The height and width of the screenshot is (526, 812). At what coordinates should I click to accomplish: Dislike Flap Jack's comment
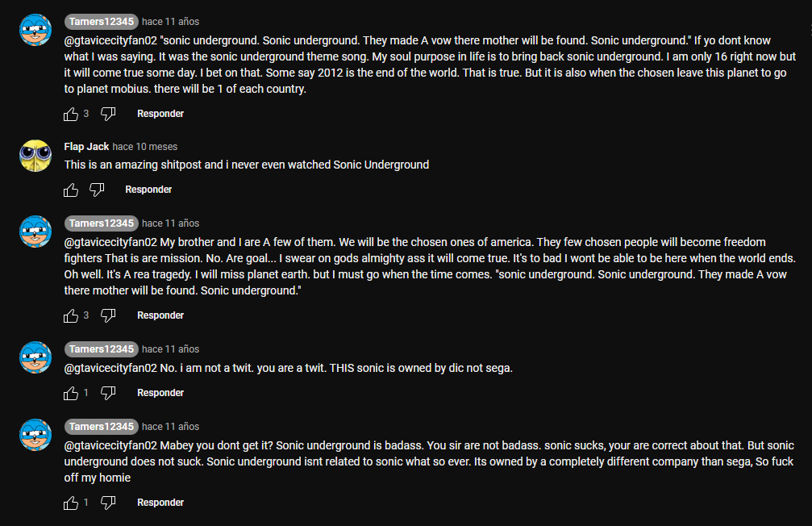pyautogui.click(x=96, y=190)
